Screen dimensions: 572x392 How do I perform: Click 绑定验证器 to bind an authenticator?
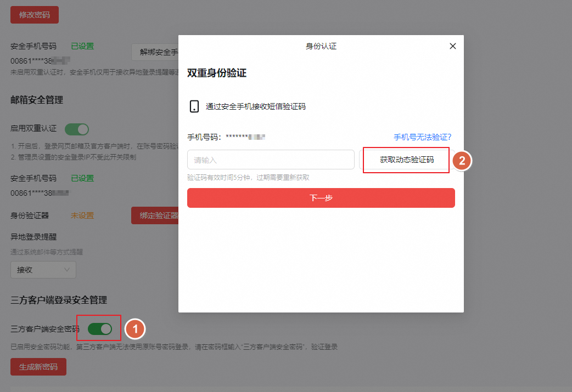click(x=155, y=215)
